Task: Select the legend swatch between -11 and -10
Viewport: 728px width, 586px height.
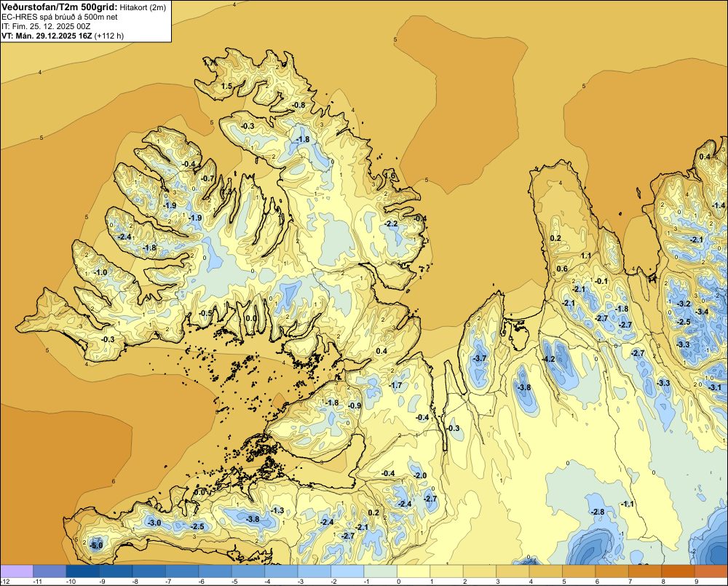Action: coord(50,571)
